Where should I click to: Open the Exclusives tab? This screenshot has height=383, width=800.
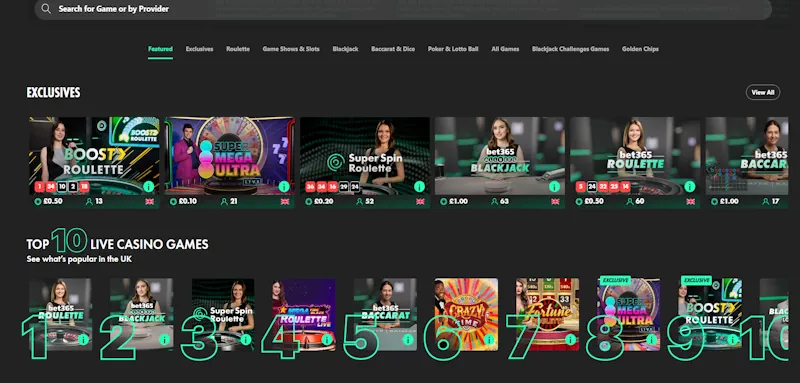click(x=199, y=49)
